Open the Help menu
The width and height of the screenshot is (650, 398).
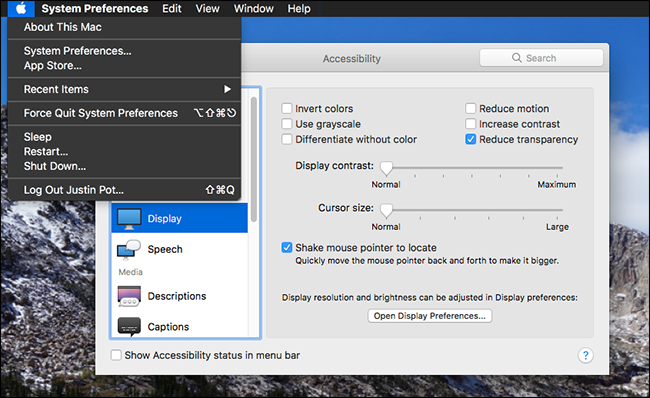pos(299,8)
